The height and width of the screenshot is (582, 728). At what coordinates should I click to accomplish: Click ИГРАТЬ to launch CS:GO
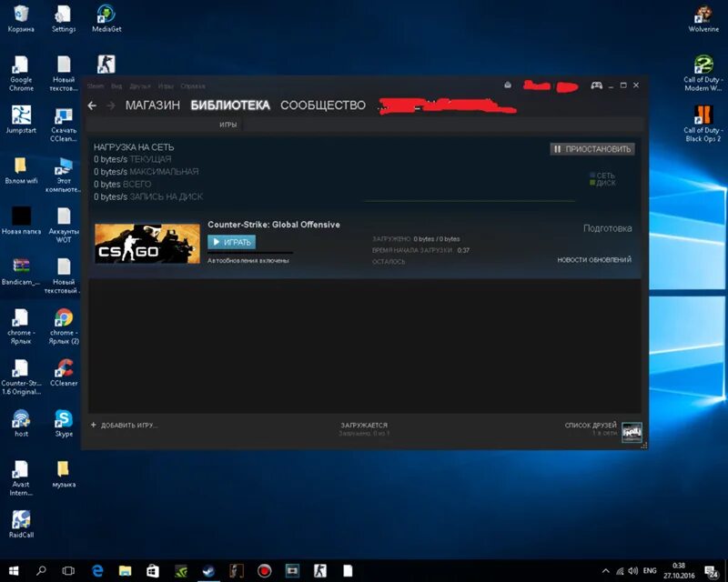(232, 242)
